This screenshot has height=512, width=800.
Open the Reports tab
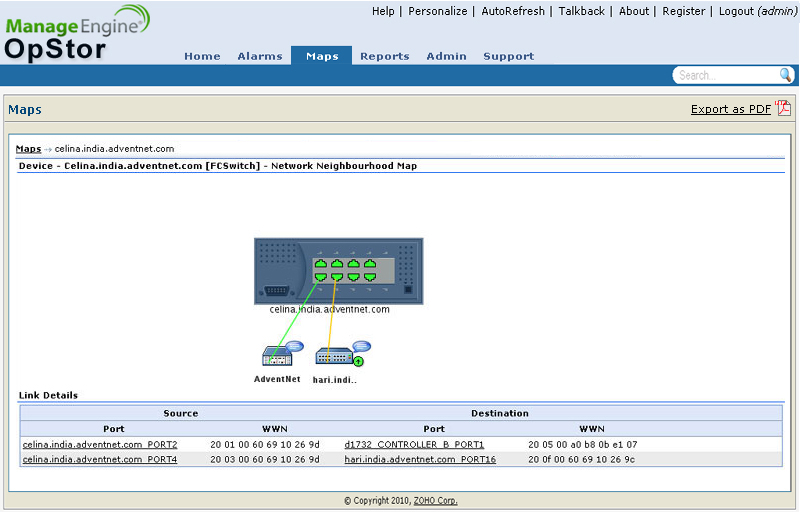[385, 57]
